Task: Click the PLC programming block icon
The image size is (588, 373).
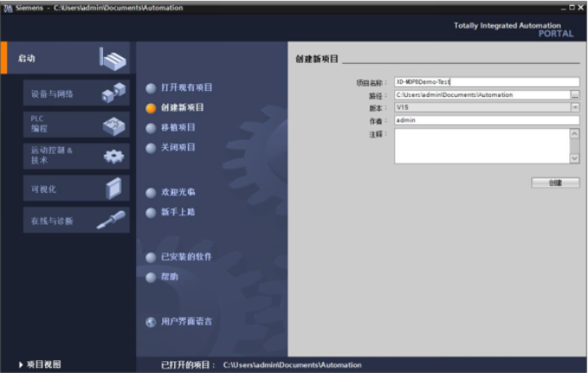Action: [114, 126]
